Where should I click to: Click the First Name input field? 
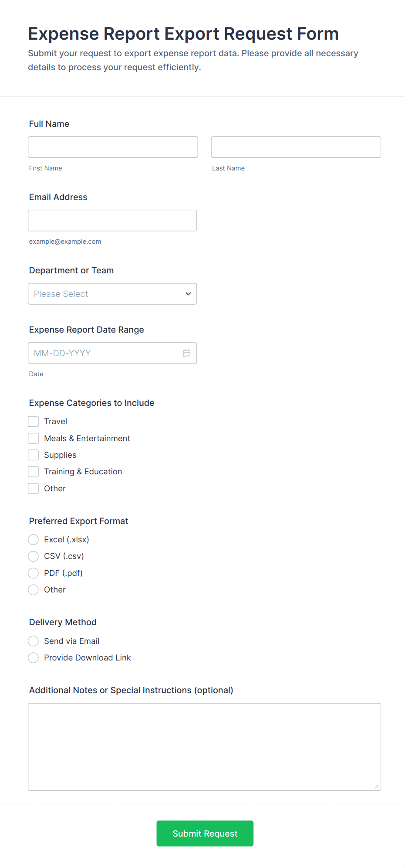point(113,147)
